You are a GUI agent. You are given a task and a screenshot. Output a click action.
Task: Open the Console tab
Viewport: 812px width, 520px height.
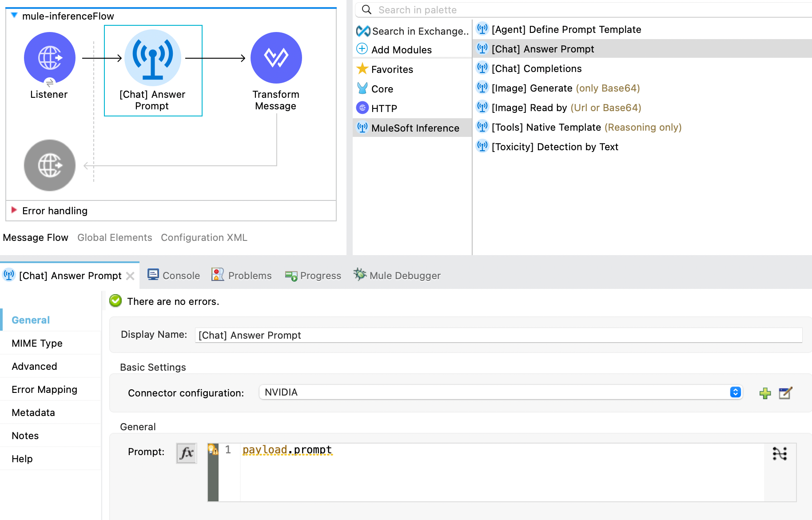click(174, 276)
